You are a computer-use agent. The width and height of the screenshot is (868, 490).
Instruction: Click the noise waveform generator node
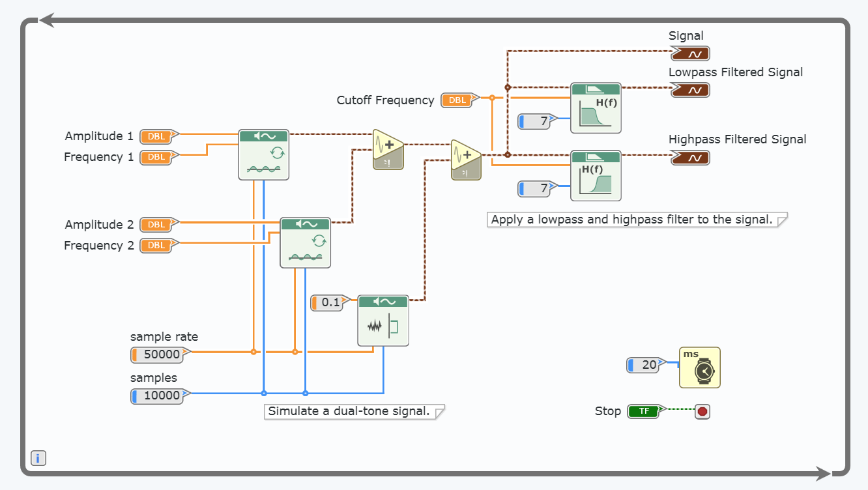click(383, 321)
